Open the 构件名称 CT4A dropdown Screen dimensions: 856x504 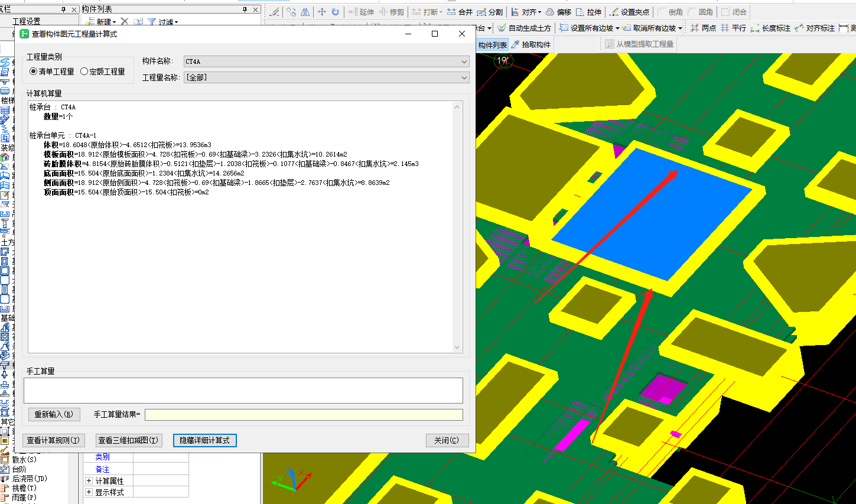point(326,61)
